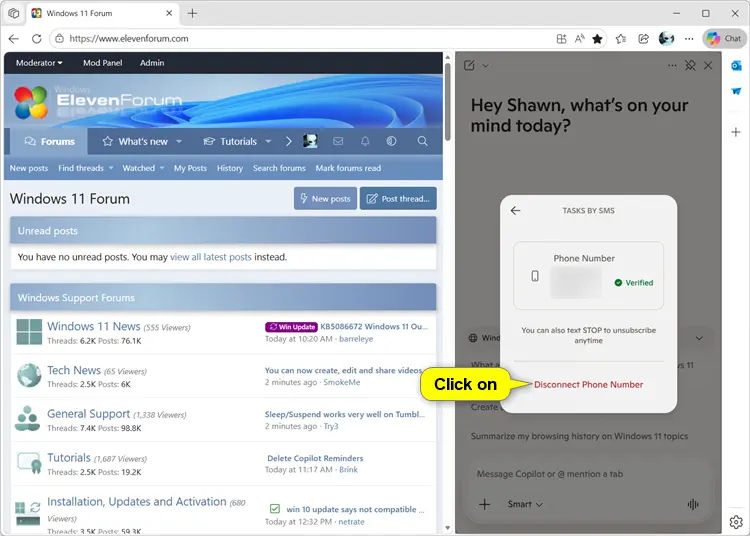Select Summarize my browsing history suggestion
Image resolution: width=750 pixels, height=536 pixels.
pos(579,436)
